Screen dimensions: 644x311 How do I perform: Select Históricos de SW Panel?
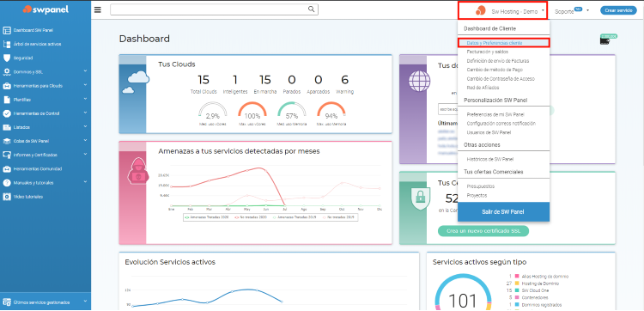(x=490, y=159)
